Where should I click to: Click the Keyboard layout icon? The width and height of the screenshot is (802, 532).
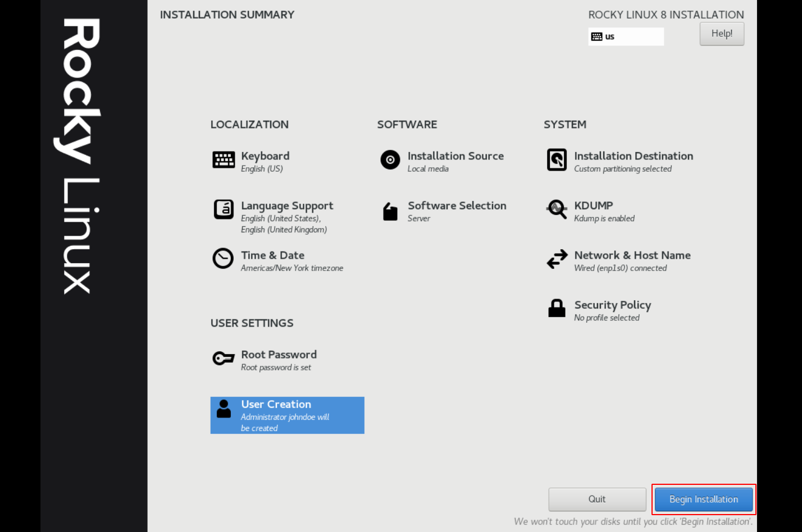click(224, 160)
